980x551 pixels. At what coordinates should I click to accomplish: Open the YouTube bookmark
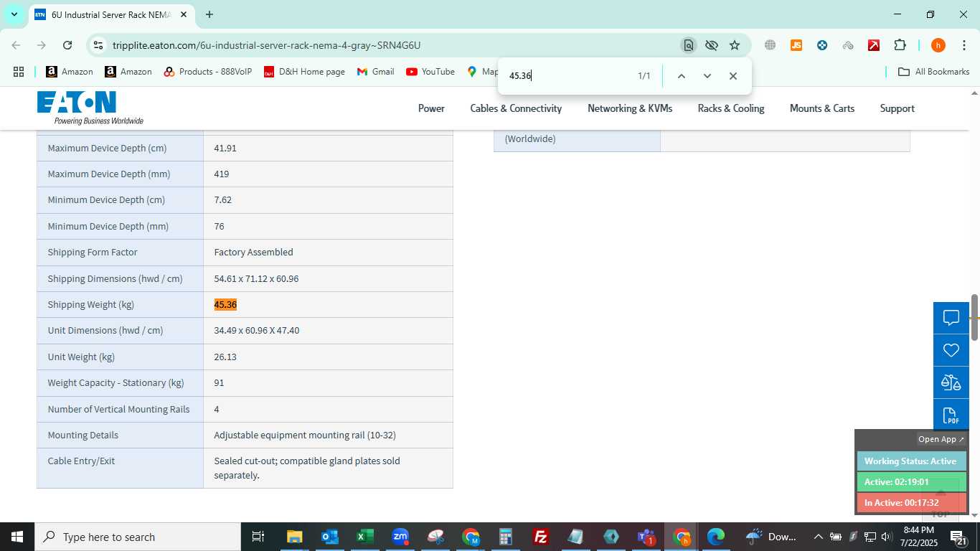point(430,72)
